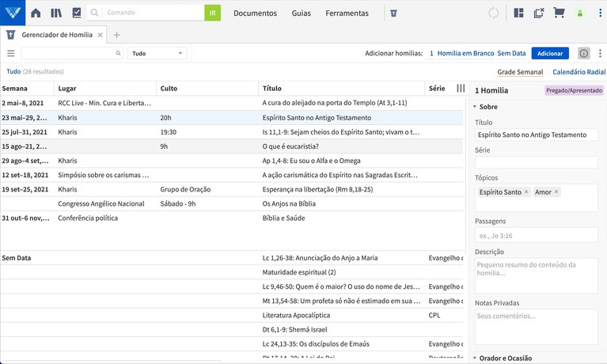The width and height of the screenshot is (607, 364).
Task: Click the sync status circle icon
Action: pyautogui.click(x=494, y=13)
